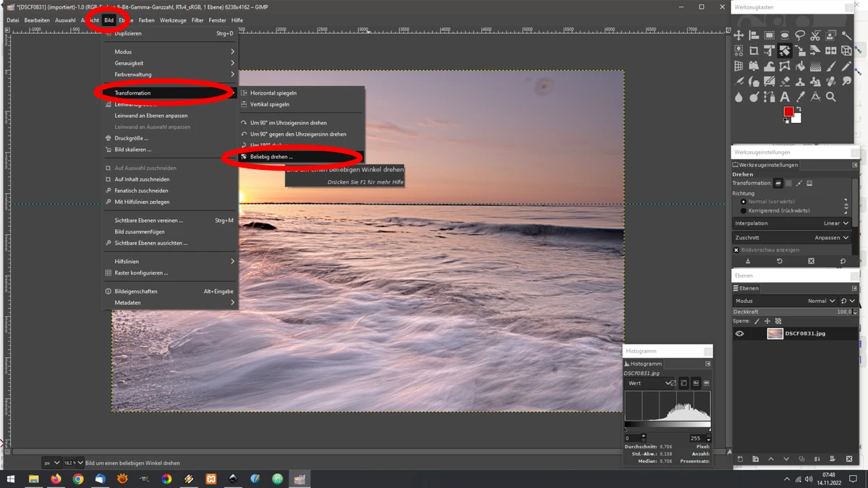
Task: Choose the Rectangle Select tool
Action: [770, 35]
